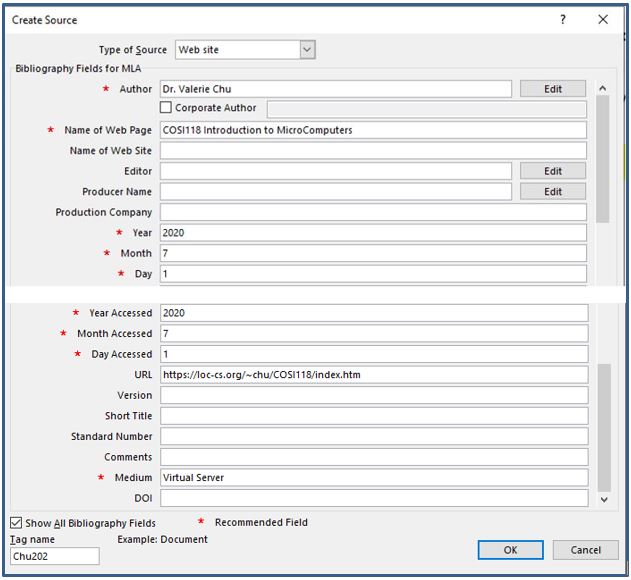Click the Tag name field
The width and height of the screenshot is (631, 580).
click(x=54, y=556)
